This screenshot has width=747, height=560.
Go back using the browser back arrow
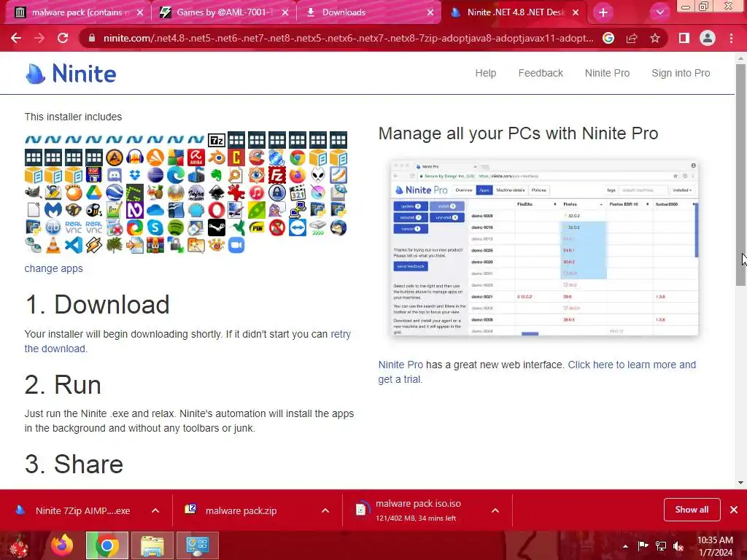tap(16, 38)
